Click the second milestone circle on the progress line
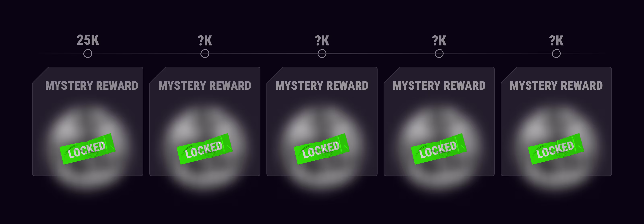The image size is (644, 224). tap(205, 53)
